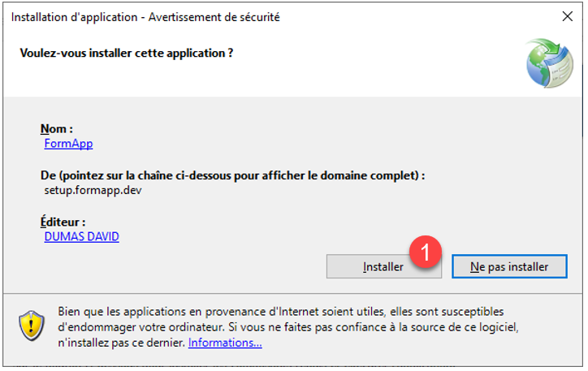Screen dimensions: 588x371
Task: Open the DUMAS DAVID publisher link
Action: 82,237
